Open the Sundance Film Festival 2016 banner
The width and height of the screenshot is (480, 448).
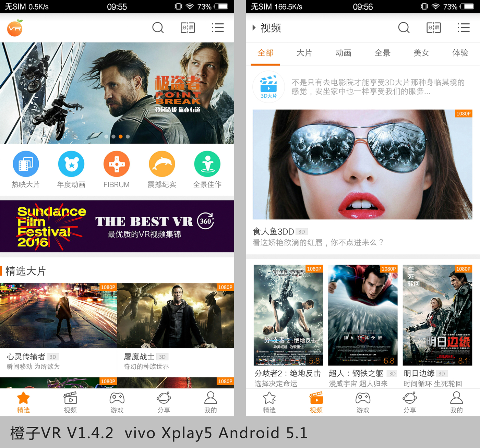tap(117, 226)
